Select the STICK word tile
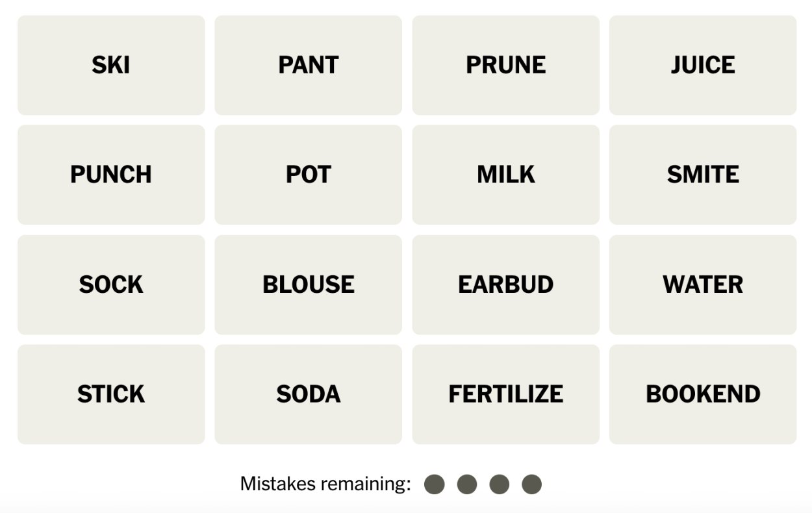 [111, 394]
